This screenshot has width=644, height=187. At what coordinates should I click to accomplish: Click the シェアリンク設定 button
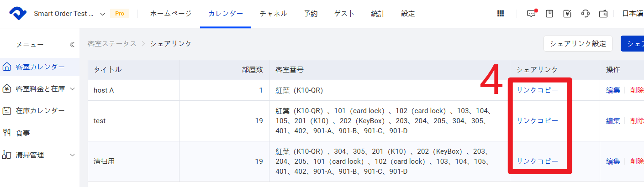[577, 44]
